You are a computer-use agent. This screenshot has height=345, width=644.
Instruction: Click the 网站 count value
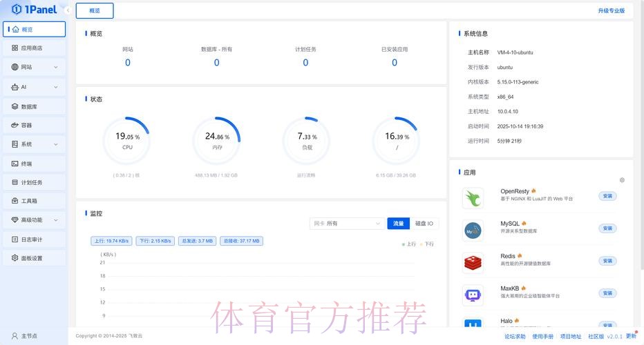click(128, 63)
